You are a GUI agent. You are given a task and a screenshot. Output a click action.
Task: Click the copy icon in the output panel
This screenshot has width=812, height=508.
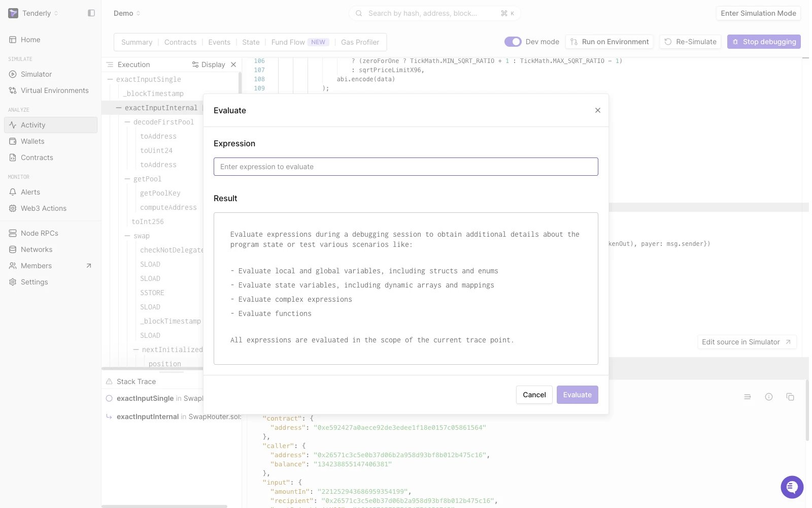click(x=790, y=397)
